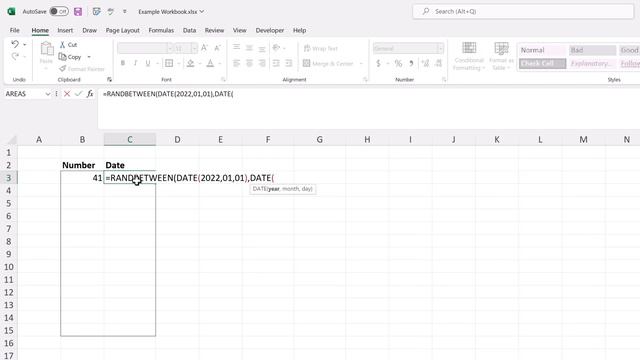Click the Font Color A icon
Image resolution: width=640 pixels, height=360 pixels.
pos(210,63)
